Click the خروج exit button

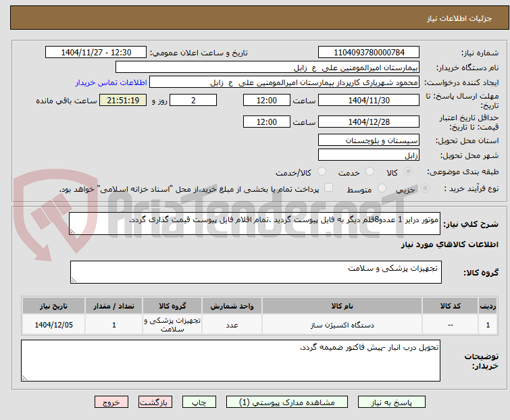pyautogui.click(x=111, y=402)
